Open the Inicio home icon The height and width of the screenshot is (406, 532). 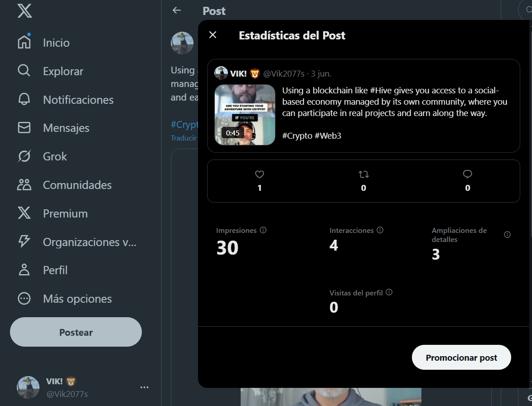point(24,42)
